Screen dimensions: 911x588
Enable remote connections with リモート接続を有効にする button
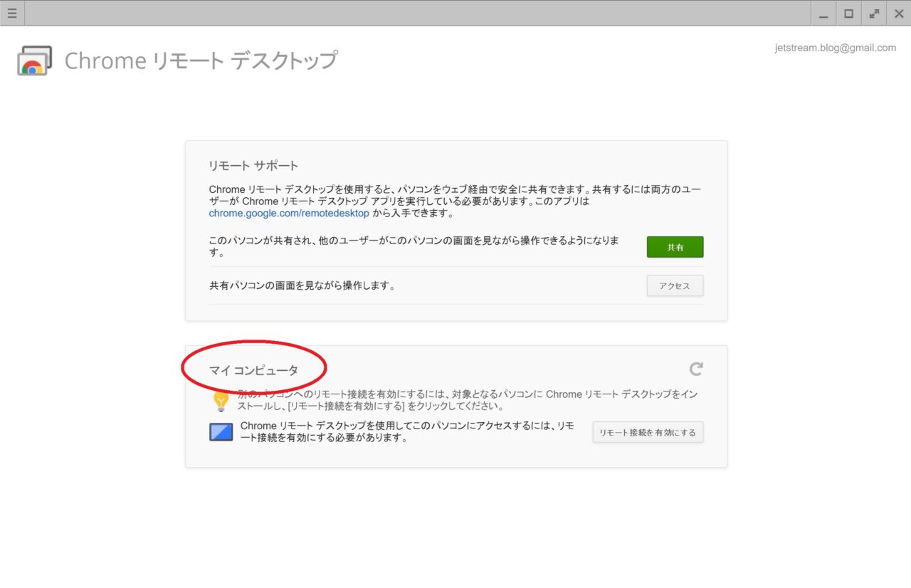click(648, 432)
